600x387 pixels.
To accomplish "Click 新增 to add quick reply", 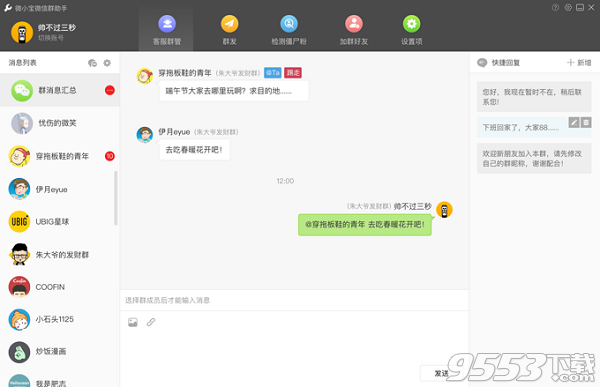I will tap(579, 63).
